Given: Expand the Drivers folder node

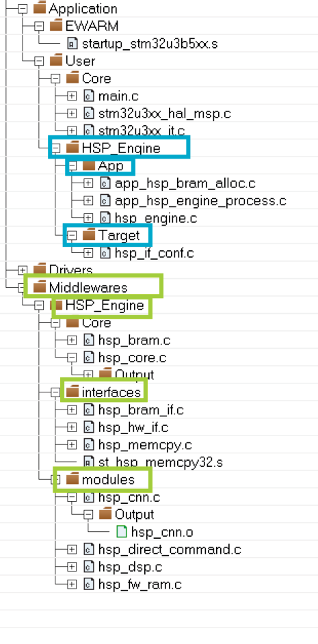Looking at the screenshot, I should [x=22, y=270].
